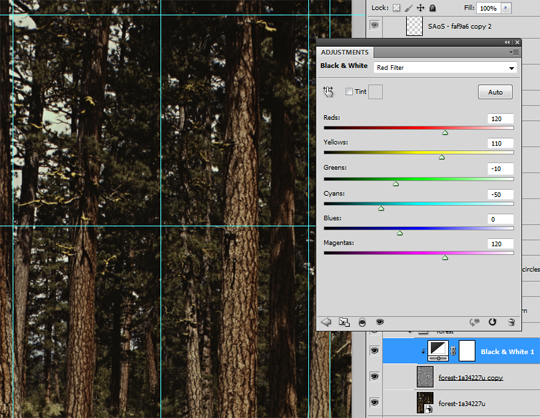Hide the SAoS - faf9a6 copy 2 layer
540x418 pixels.
coord(374,25)
